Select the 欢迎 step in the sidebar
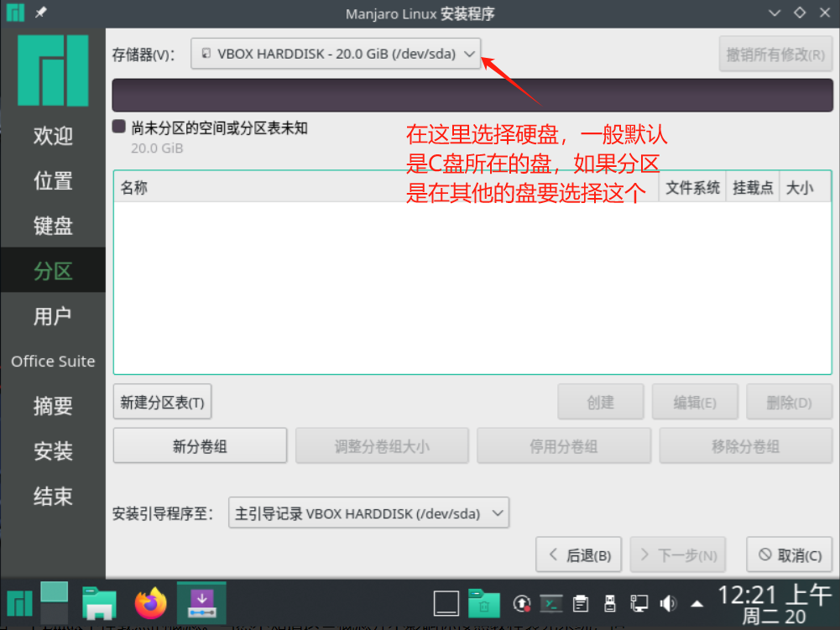This screenshot has height=630, width=840. 53,136
